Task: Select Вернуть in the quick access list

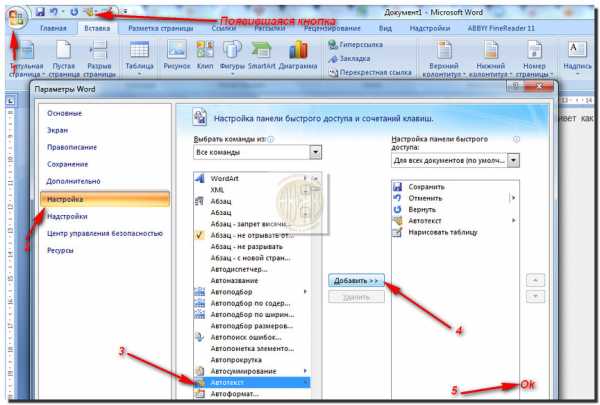Action: click(455, 209)
